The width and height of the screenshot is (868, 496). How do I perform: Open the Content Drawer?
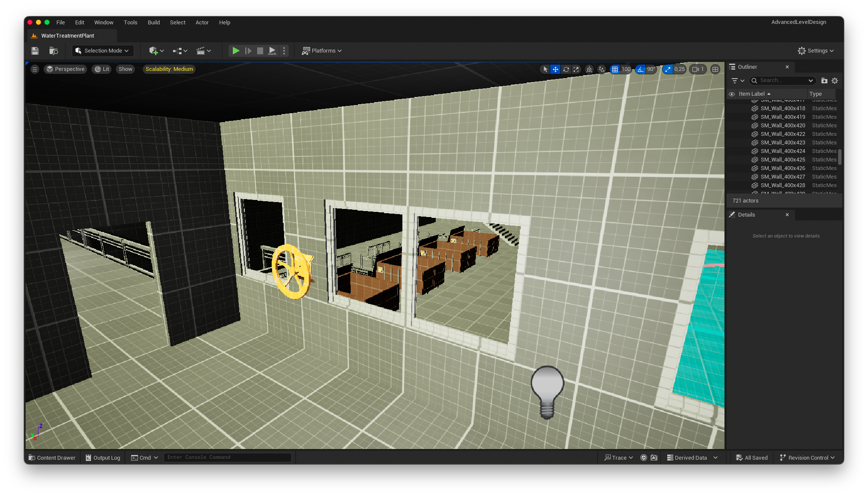tap(52, 458)
